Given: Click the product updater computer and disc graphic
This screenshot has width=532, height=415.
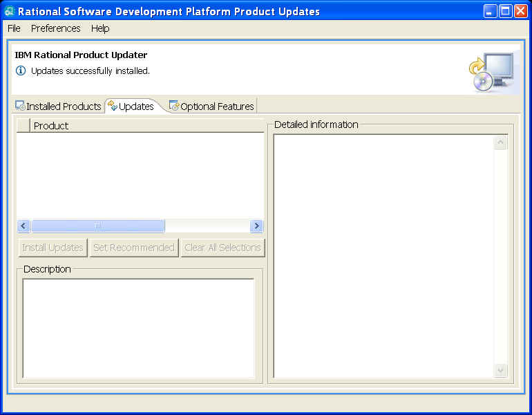Looking at the screenshot, I should click(493, 73).
